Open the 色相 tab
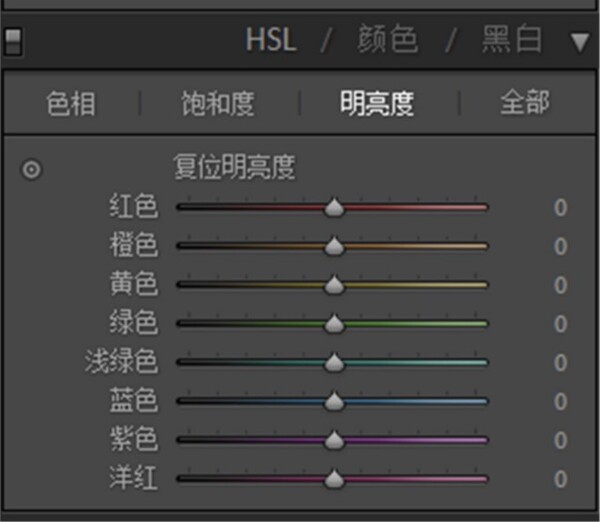Screen dimensions: 600x522 (71, 103)
